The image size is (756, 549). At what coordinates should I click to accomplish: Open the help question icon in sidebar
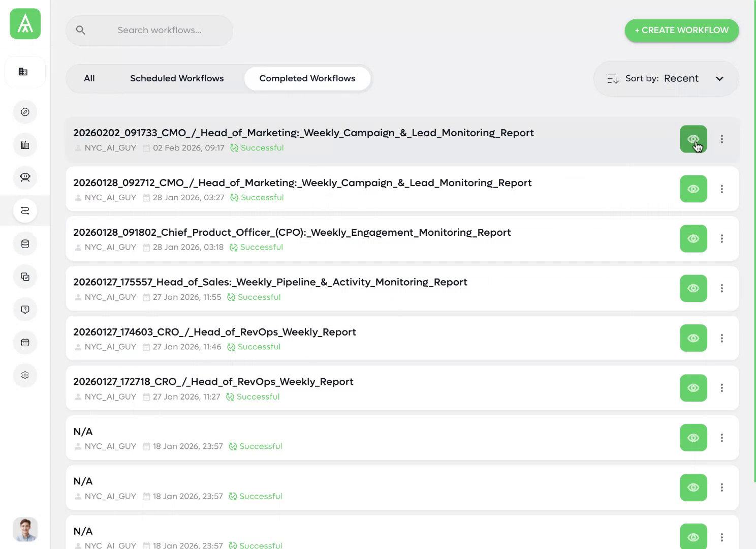click(25, 310)
